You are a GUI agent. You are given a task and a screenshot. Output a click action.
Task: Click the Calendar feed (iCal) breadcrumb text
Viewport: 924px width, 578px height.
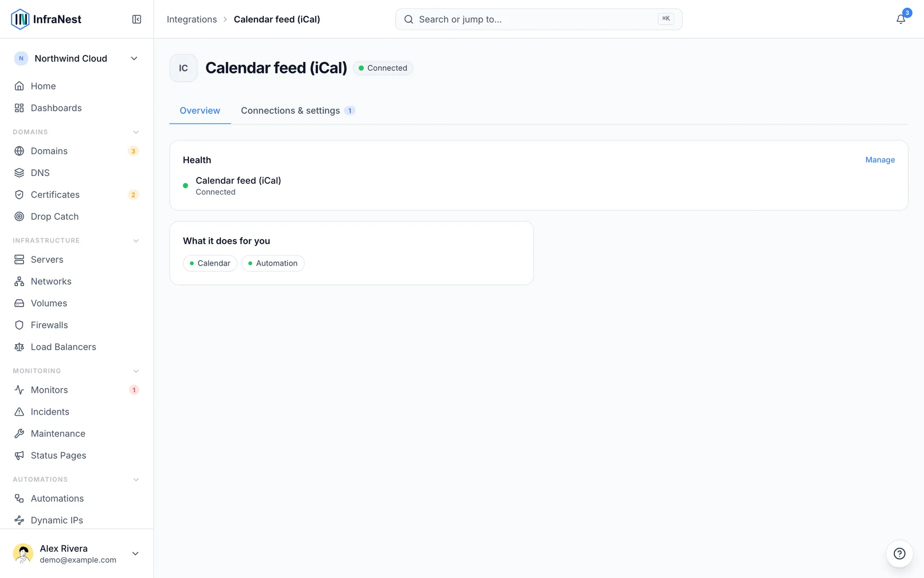tap(277, 19)
